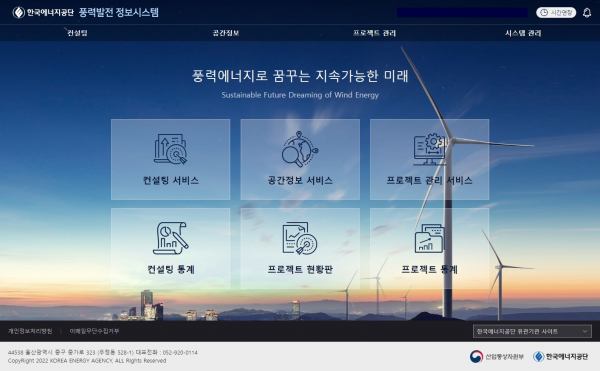The width and height of the screenshot is (600, 371).
Task: Open the 시스템 관리 menu
Action: point(523,33)
